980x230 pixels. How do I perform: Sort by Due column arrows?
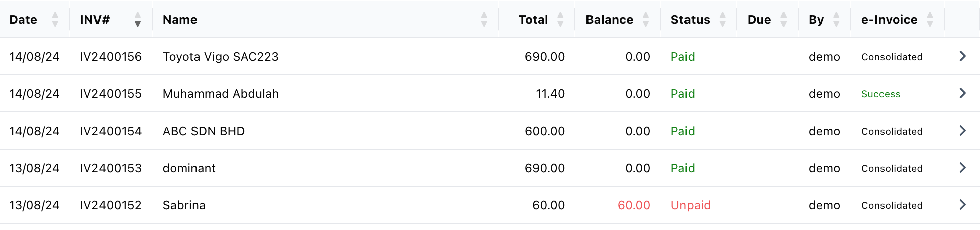783,20
